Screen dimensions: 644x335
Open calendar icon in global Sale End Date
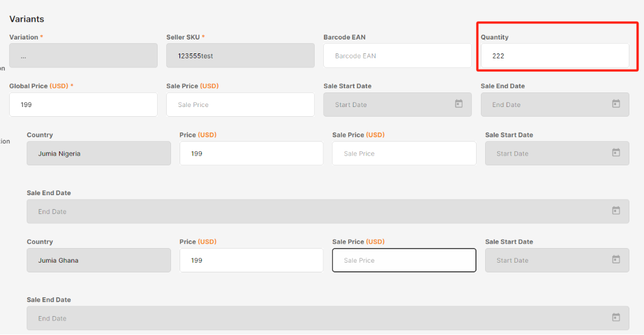(616, 104)
